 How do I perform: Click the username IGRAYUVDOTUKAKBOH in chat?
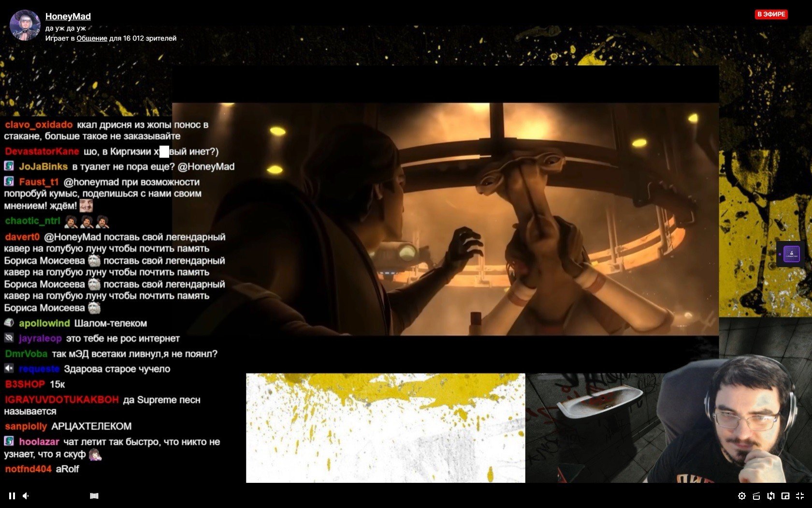(62, 400)
